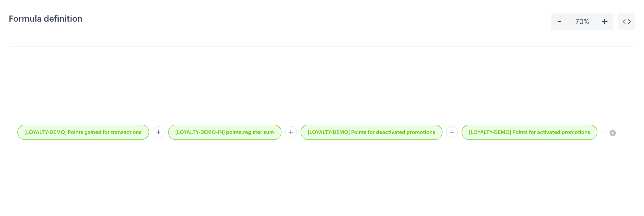Click plus operator after Points gained for transactions

point(159,132)
